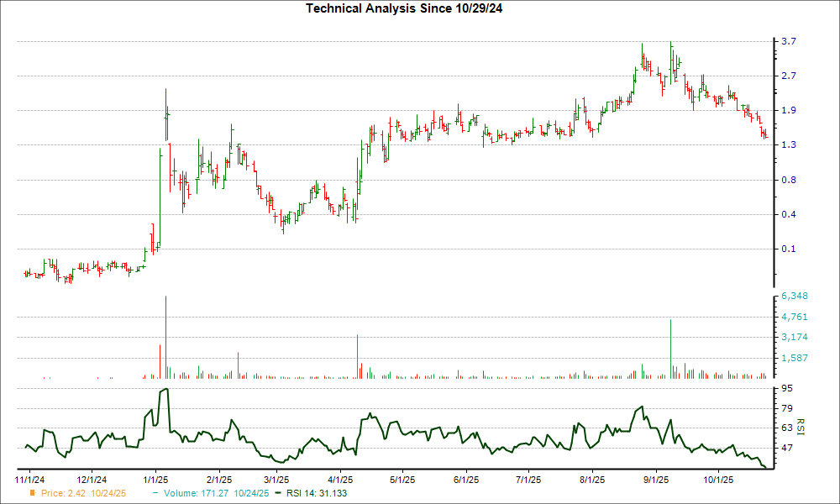The width and height of the screenshot is (840, 504).
Task: Click the green RSI 14 legend marker
Action: coord(277,494)
